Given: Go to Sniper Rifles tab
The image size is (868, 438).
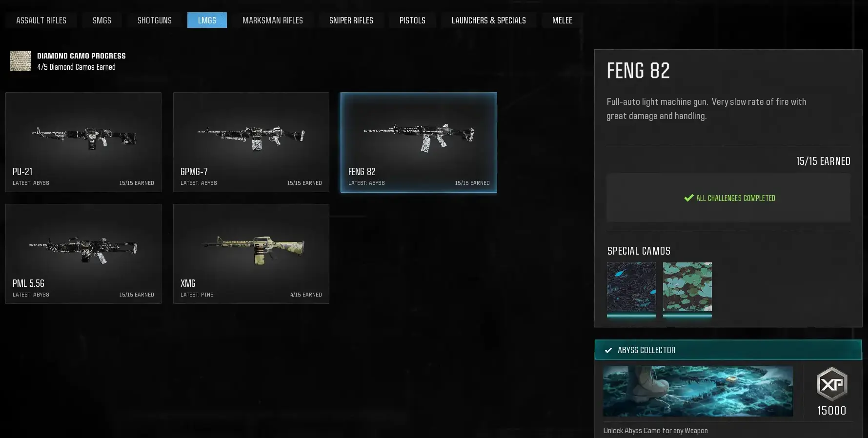Looking at the screenshot, I should tap(351, 20).
